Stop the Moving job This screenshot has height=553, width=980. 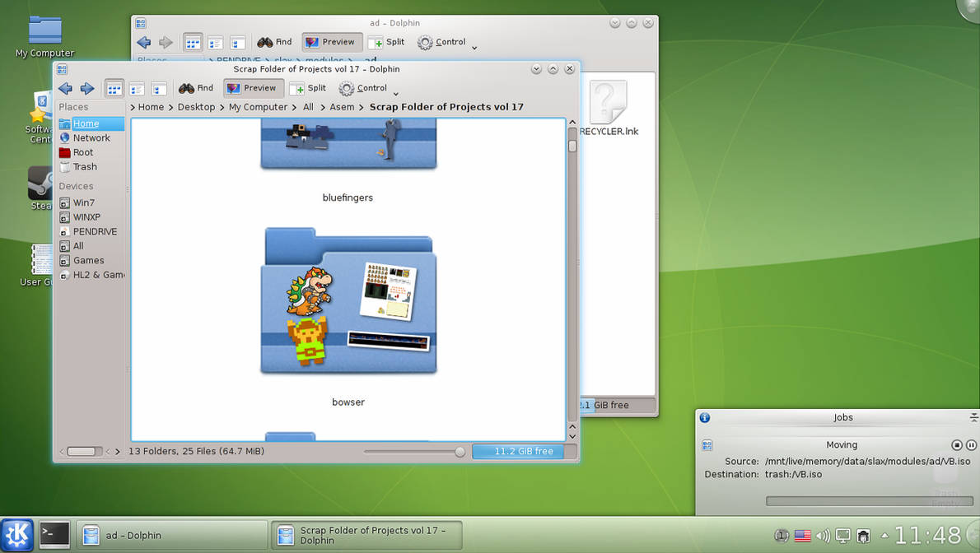(956, 445)
